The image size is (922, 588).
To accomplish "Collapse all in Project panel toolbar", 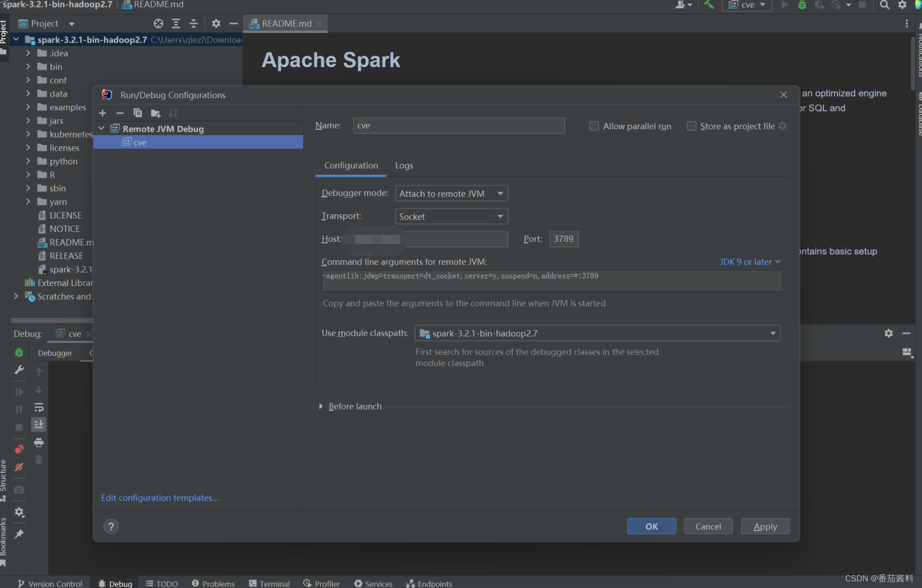I will tap(193, 24).
